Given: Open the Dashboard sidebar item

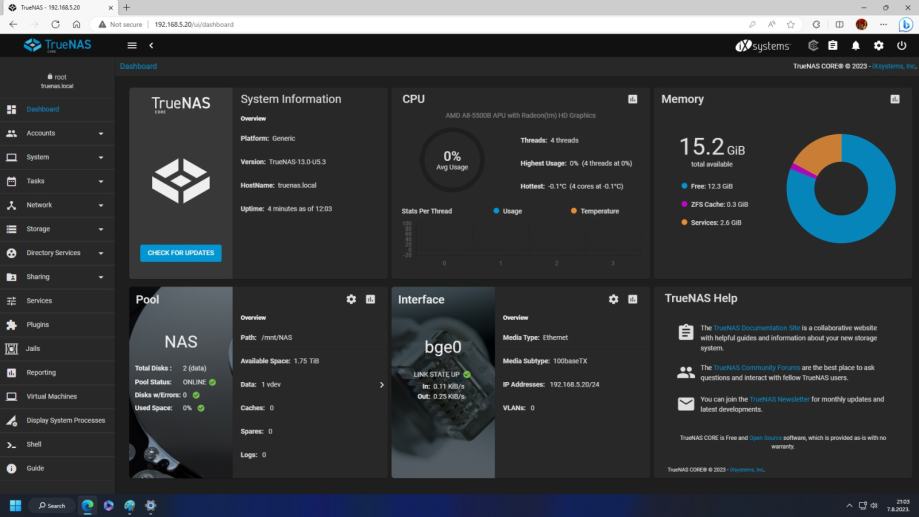Looking at the screenshot, I should pos(57,109).
